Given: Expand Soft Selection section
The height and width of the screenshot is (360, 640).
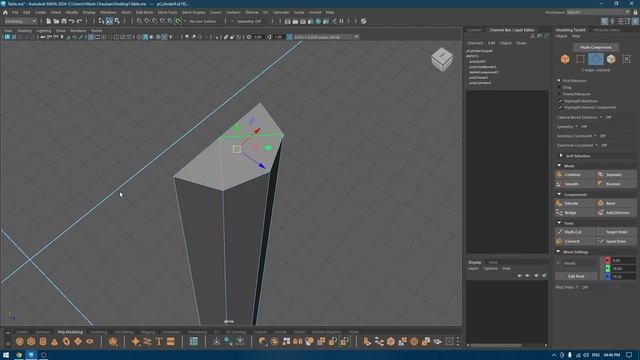Looking at the screenshot, I should coord(561,156).
